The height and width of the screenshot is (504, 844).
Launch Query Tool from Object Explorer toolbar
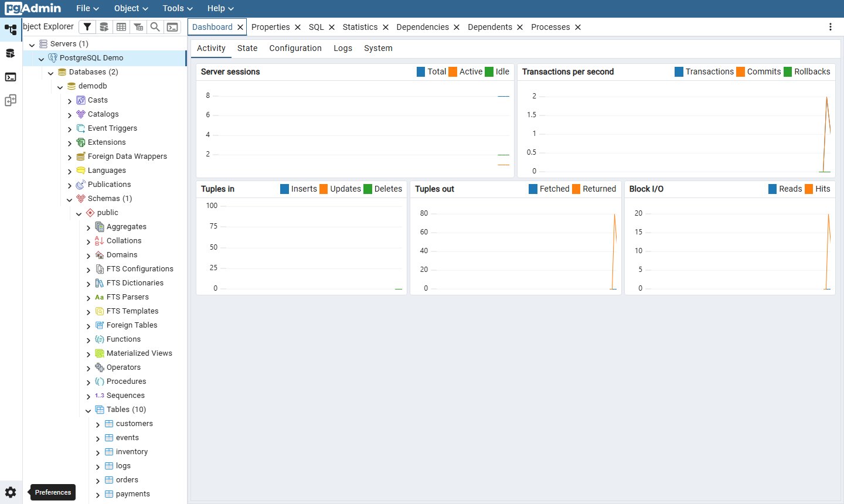tap(104, 27)
